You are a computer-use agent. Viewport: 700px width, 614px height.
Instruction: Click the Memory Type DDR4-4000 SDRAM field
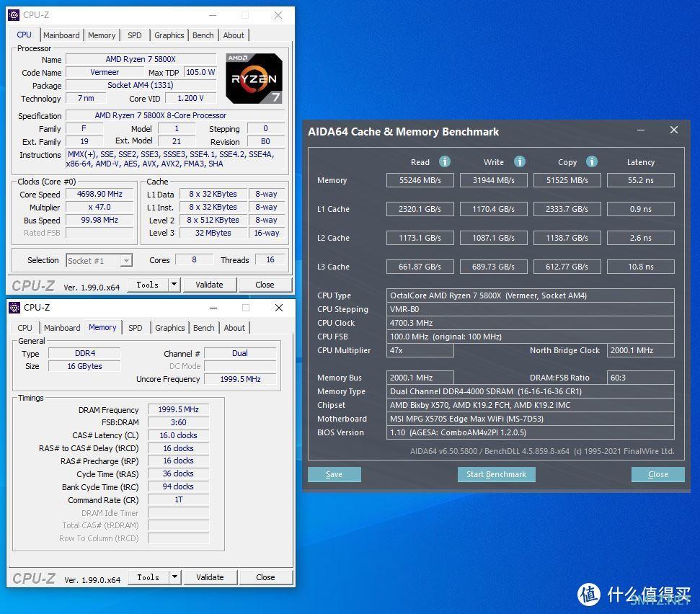[530, 391]
